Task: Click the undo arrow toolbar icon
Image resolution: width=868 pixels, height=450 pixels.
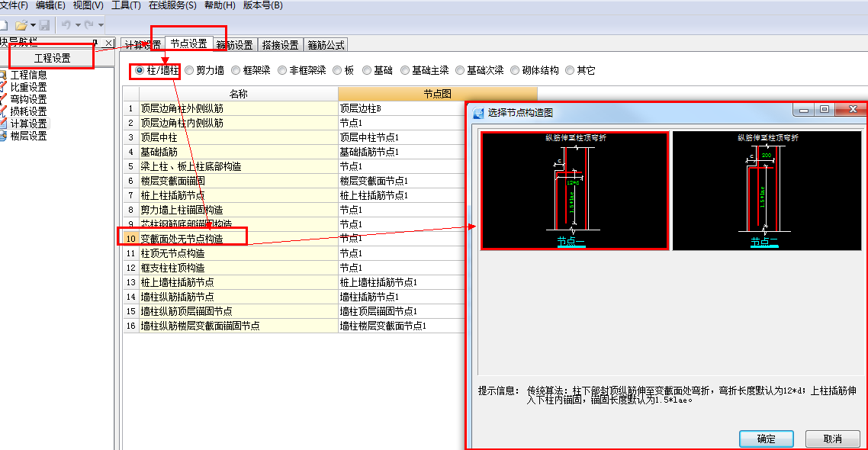Action: point(66,25)
